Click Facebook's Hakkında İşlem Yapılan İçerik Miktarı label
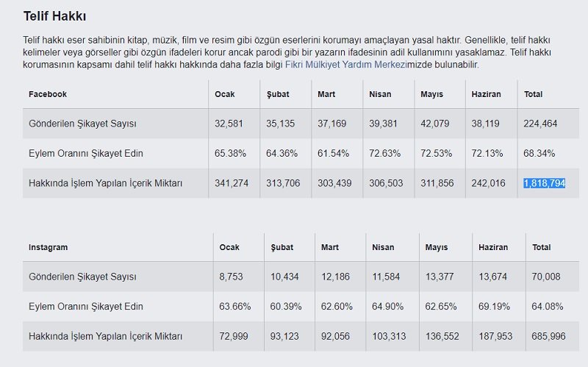The image size is (588, 367). pyautogui.click(x=105, y=183)
